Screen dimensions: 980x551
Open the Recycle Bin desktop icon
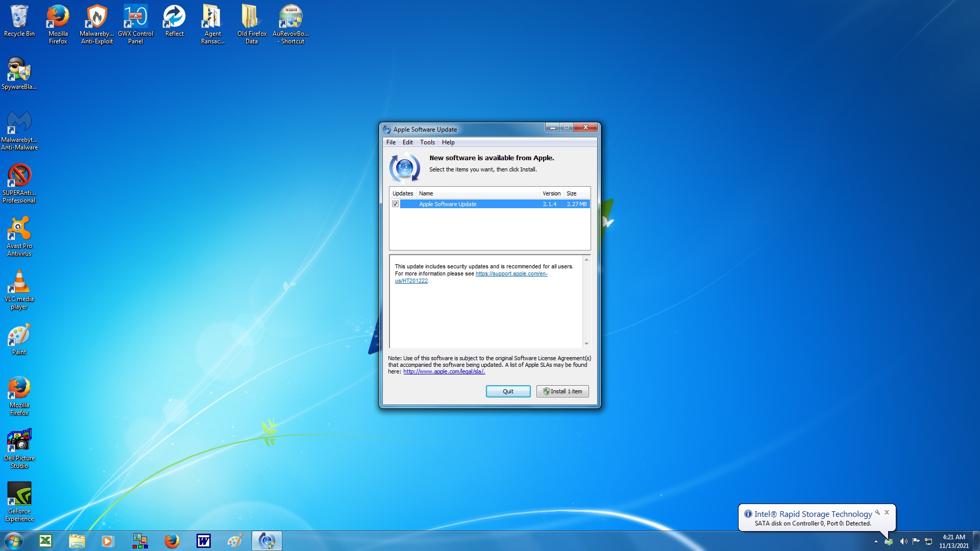(x=19, y=21)
